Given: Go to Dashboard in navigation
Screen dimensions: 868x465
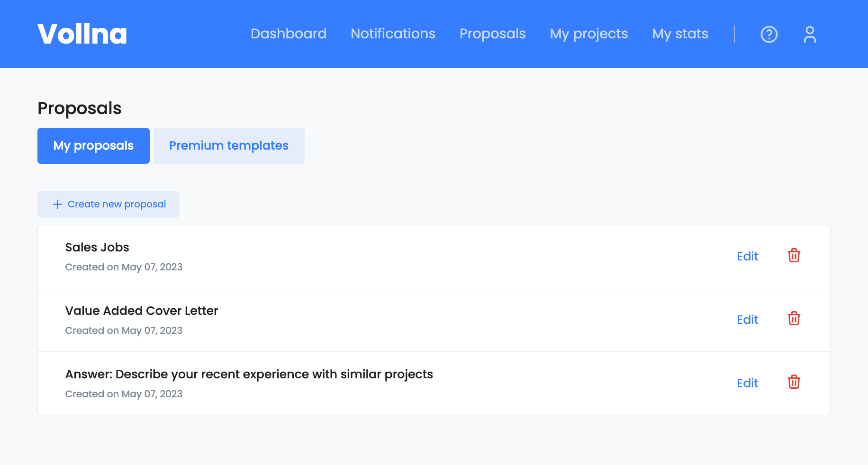Looking at the screenshot, I should pos(289,34).
